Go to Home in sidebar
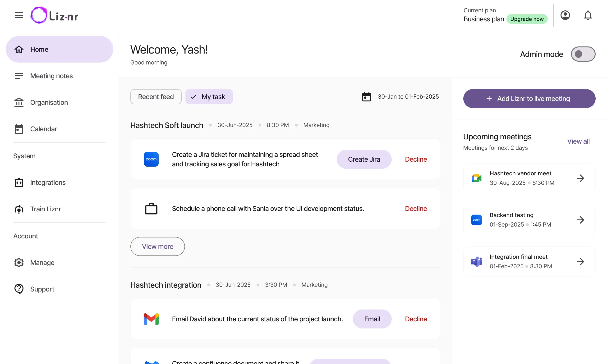Viewport: 607px width, 364px height. [x=59, y=49]
